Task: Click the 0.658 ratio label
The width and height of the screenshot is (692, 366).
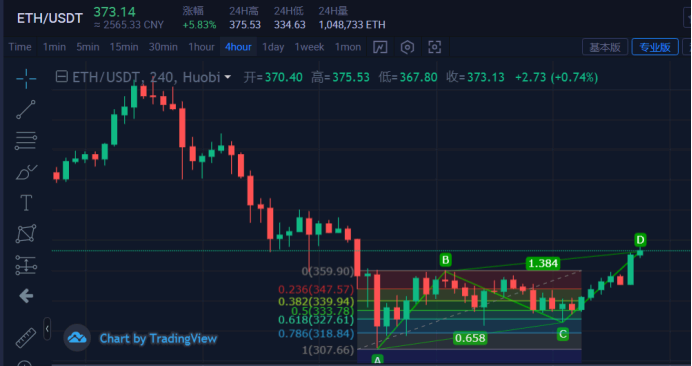Action: [x=470, y=338]
